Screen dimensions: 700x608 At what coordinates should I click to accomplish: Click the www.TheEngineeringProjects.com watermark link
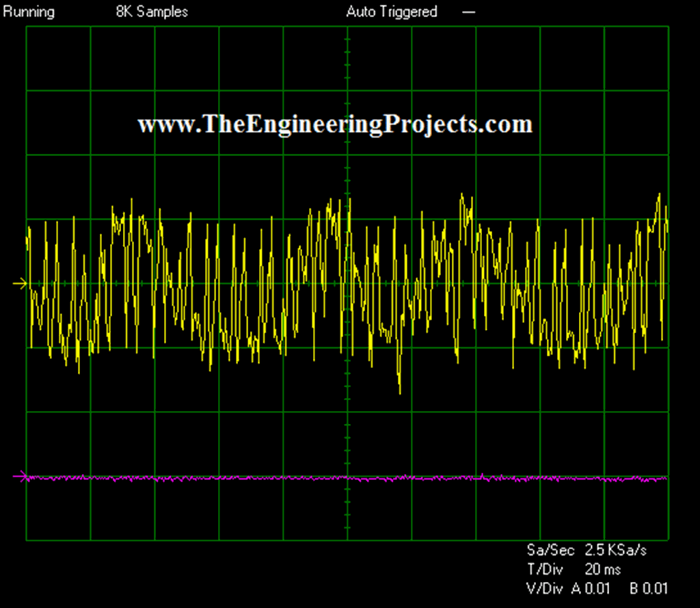click(x=335, y=123)
